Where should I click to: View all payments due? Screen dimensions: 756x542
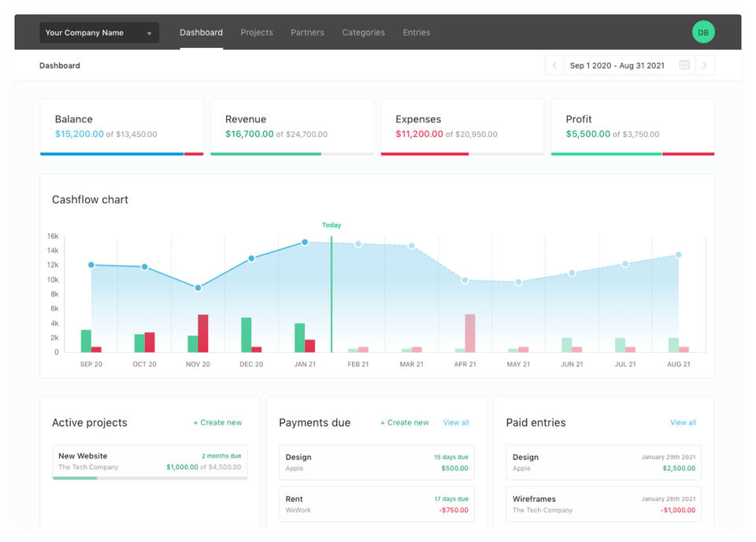pos(456,422)
